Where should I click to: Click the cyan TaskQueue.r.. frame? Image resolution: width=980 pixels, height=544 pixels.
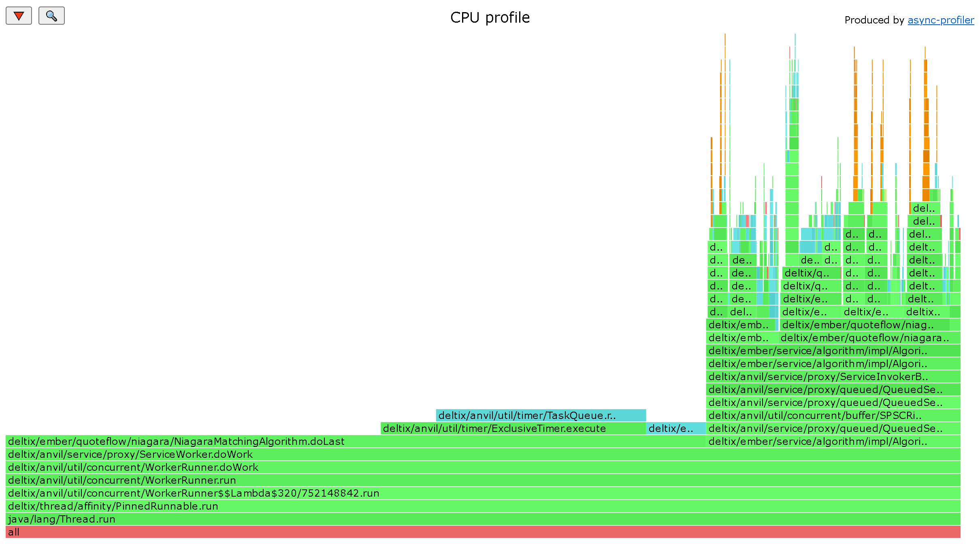coord(541,415)
